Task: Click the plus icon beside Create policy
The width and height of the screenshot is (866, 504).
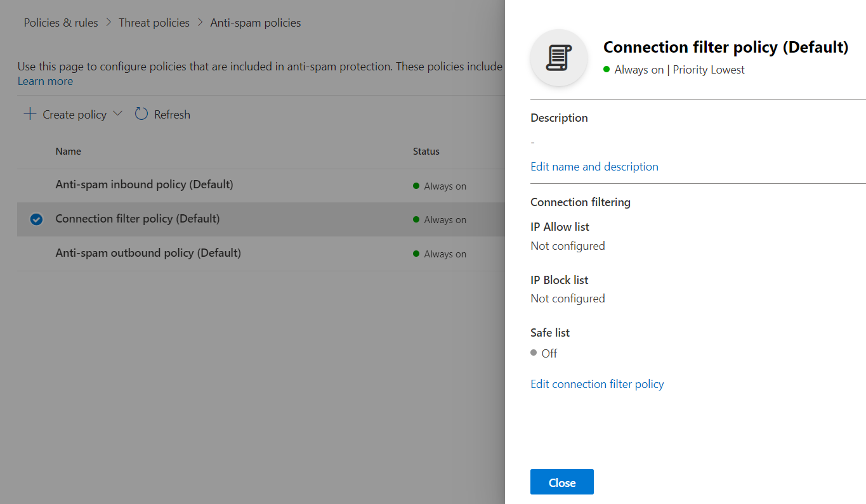Action: coord(29,114)
